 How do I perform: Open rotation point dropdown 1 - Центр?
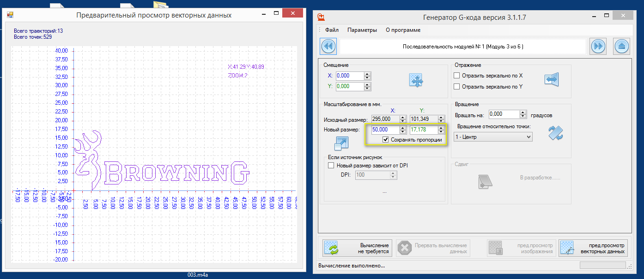[493, 137]
